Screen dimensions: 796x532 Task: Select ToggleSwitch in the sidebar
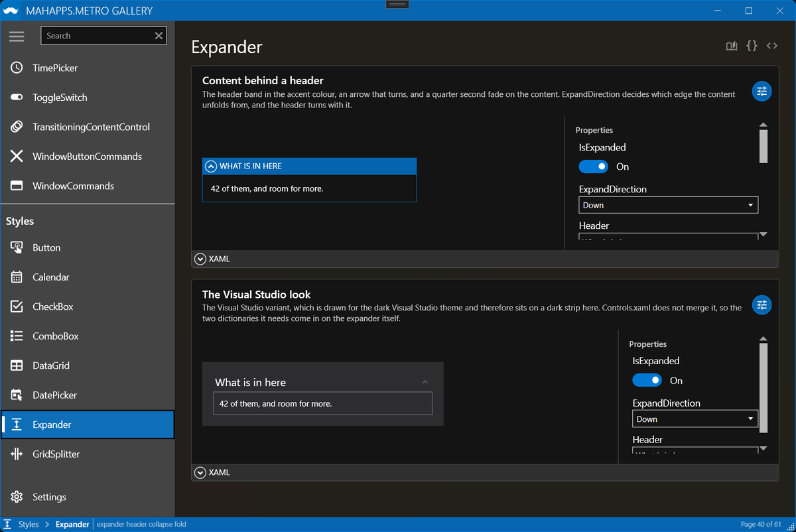point(88,98)
